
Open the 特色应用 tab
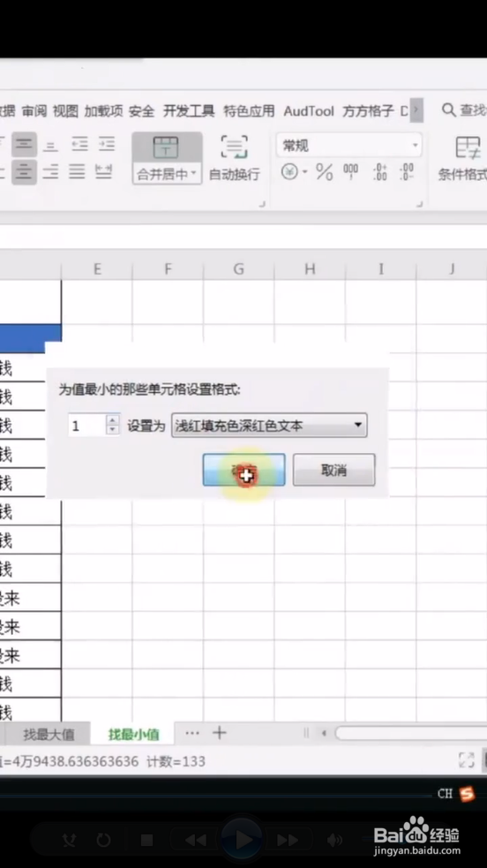coord(249,111)
